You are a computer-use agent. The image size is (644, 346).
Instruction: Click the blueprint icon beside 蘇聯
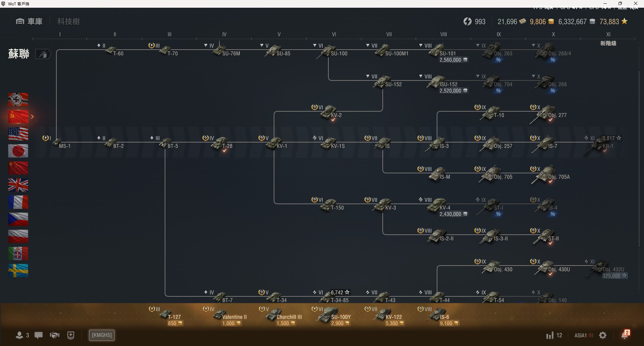43,54
